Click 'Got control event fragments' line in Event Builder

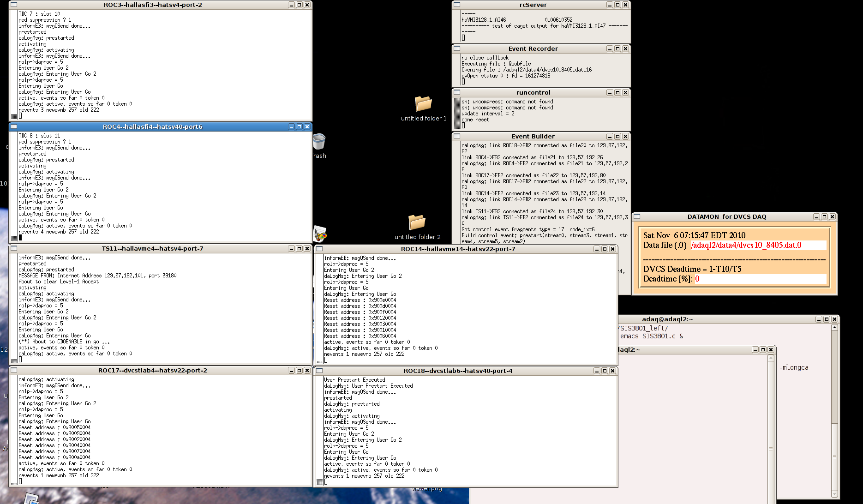[528, 229]
